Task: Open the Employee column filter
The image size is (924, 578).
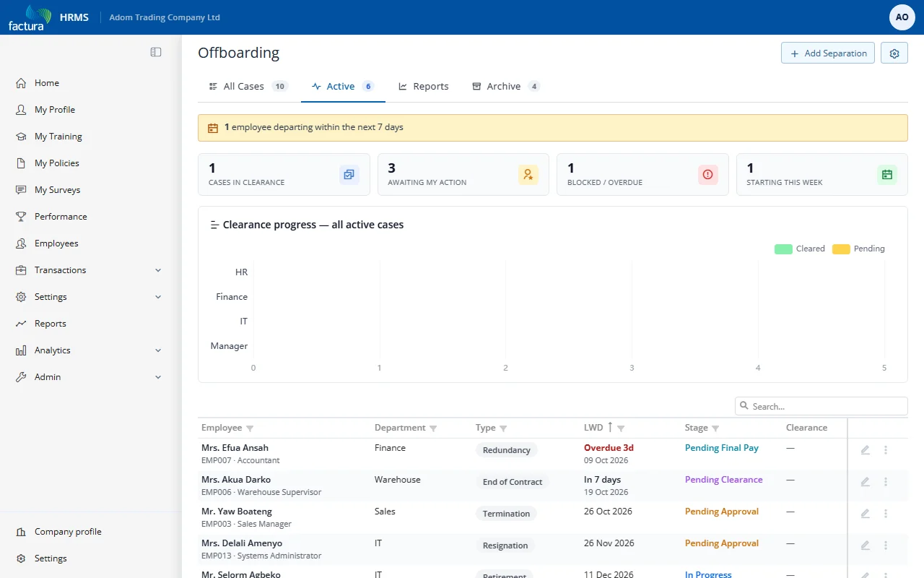Action: point(250,428)
